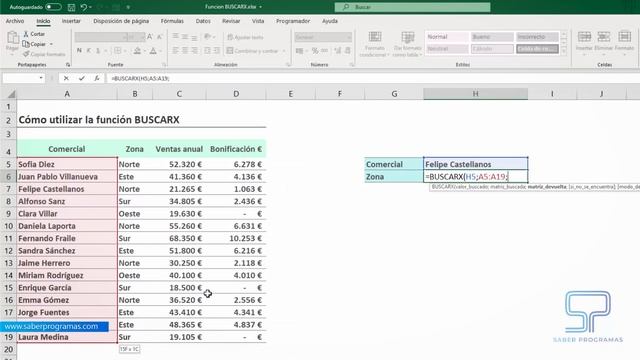Expand the cell styles gallery
The image size is (640, 360).
click(564, 52)
